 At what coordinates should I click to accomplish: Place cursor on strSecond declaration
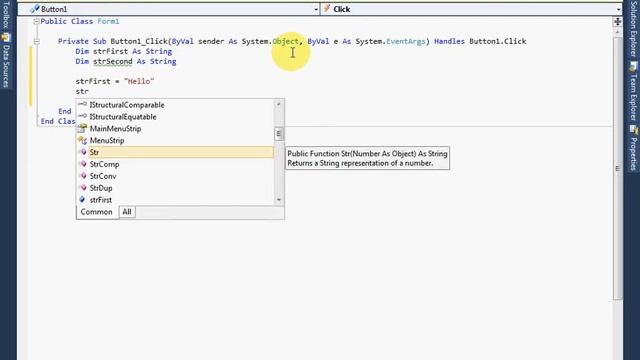pyautogui.click(x=113, y=62)
